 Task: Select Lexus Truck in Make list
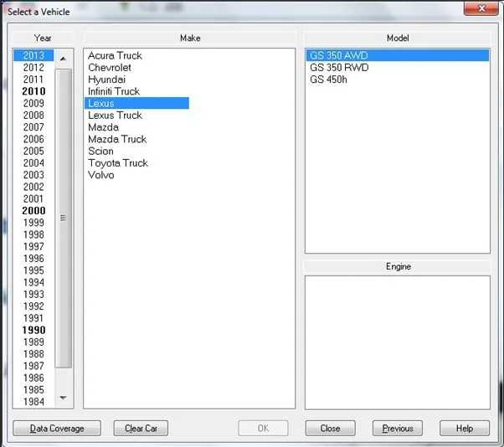(x=115, y=115)
